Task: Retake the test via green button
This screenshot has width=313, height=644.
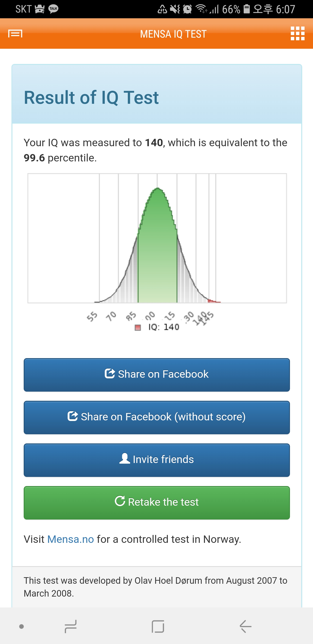Action: pyautogui.click(x=157, y=503)
